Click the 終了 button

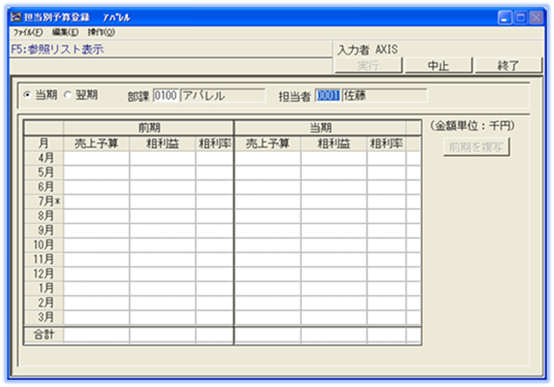click(508, 65)
